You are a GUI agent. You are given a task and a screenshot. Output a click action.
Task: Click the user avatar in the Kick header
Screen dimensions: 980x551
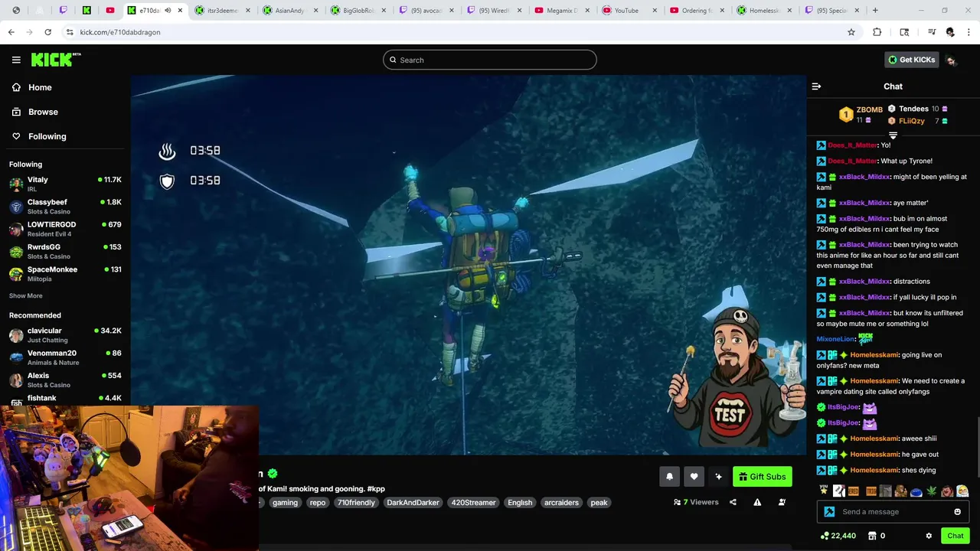951,60
